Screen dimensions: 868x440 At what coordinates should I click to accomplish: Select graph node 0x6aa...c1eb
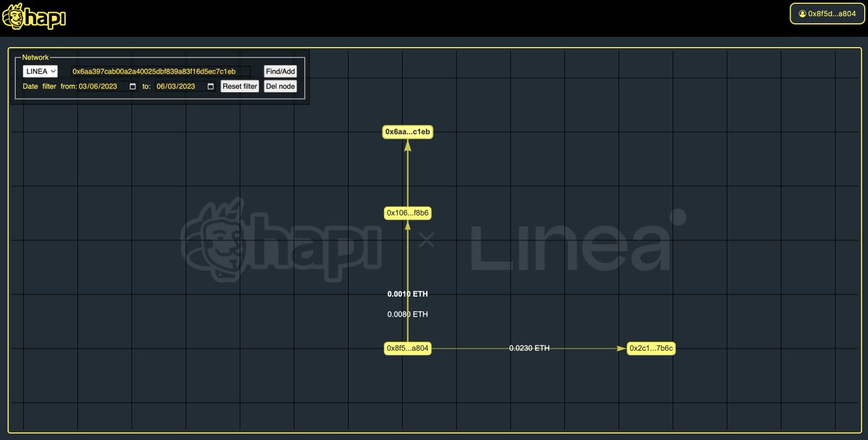tap(408, 132)
